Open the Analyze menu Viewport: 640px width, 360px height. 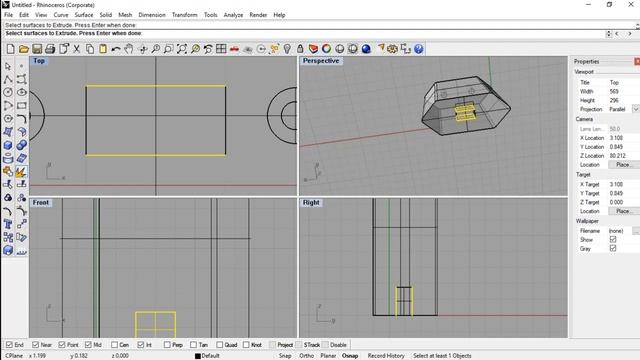(x=233, y=15)
